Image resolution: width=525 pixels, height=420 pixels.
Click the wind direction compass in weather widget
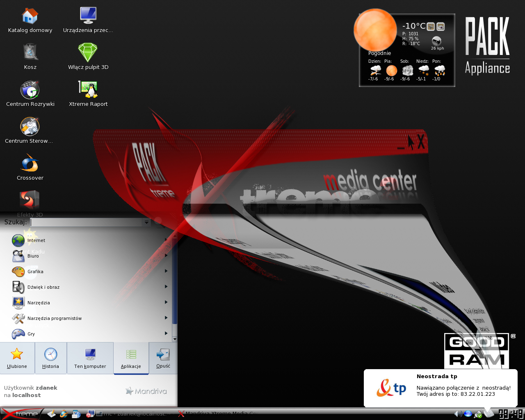[x=437, y=41]
